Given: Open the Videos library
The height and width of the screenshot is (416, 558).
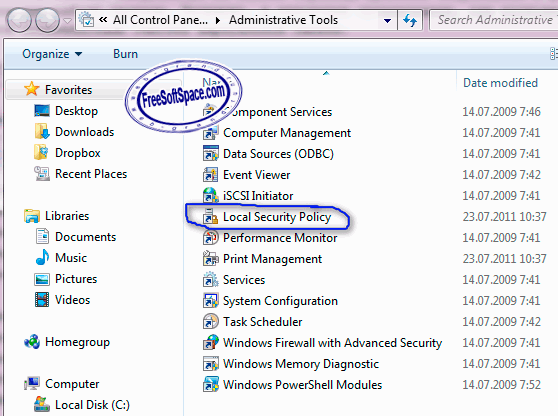Looking at the screenshot, I should pyautogui.click(x=72, y=300).
